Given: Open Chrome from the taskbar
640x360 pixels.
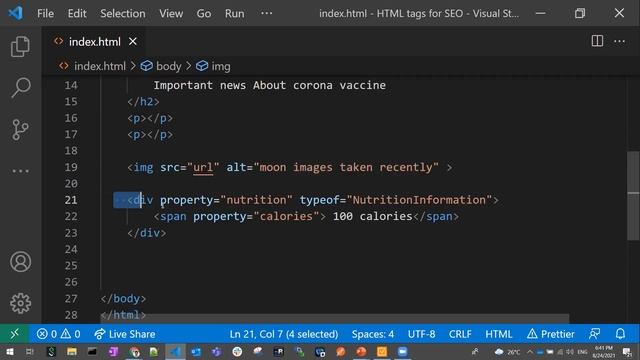Looking at the screenshot, I should click(x=134, y=352).
